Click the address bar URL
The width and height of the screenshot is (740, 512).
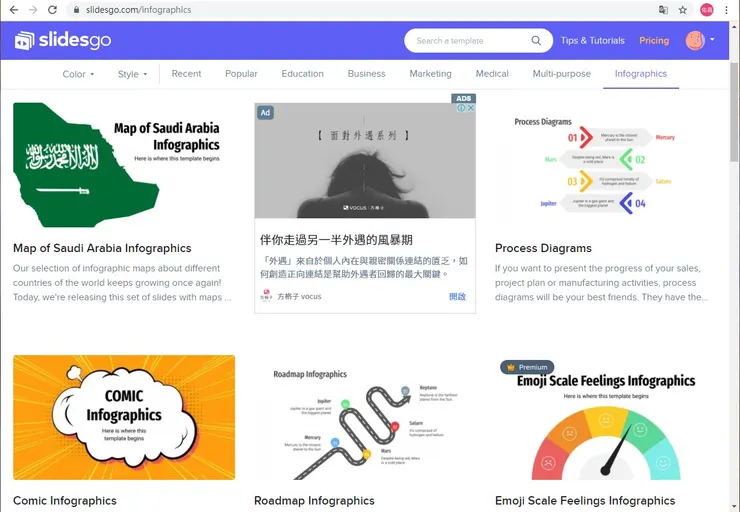point(138,9)
